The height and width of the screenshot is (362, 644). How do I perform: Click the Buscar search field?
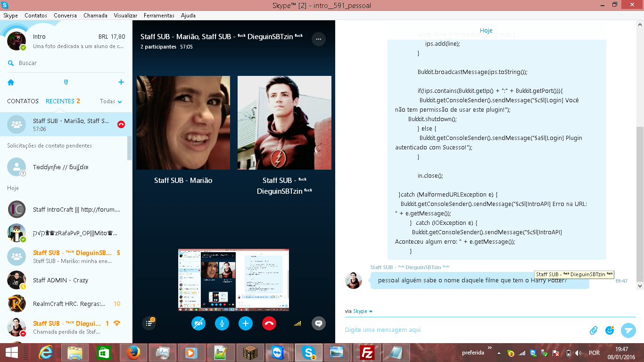pyautogui.click(x=66, y=63)
